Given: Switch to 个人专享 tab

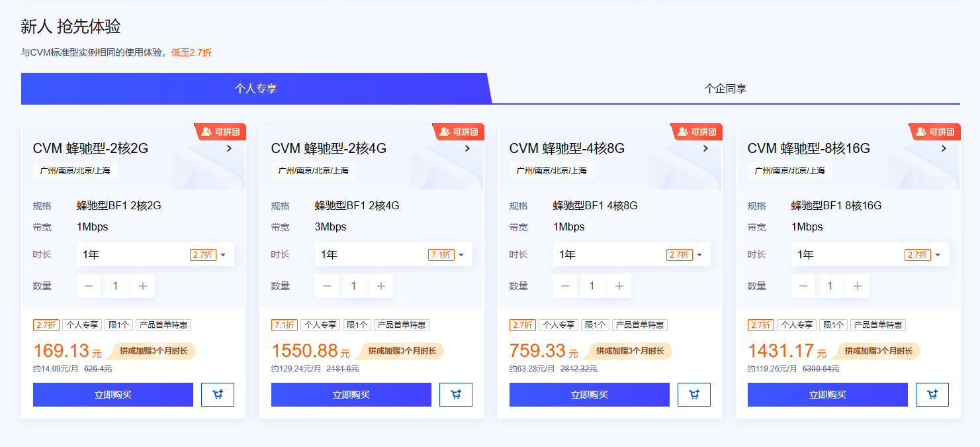Looking at the screenshot, I should [255, 88].
